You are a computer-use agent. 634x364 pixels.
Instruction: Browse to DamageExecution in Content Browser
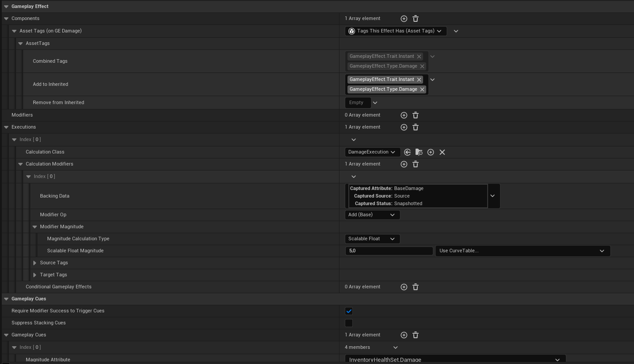[419, 152]
